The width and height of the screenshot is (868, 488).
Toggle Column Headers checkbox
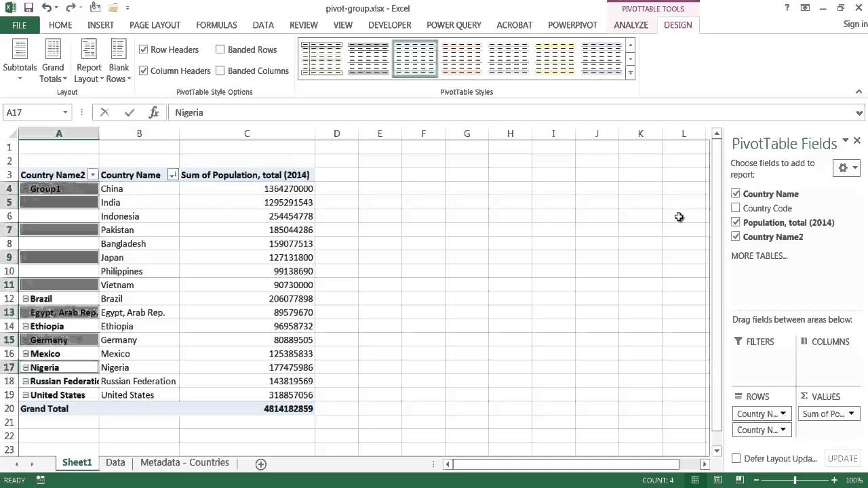click(x=144, y=70)
